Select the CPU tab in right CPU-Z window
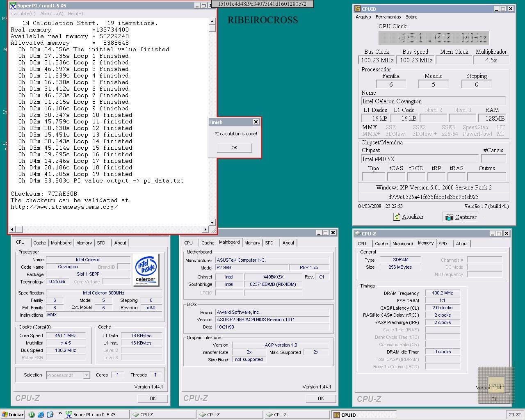This screenshot has width=525, height=420. pos(362,244)
